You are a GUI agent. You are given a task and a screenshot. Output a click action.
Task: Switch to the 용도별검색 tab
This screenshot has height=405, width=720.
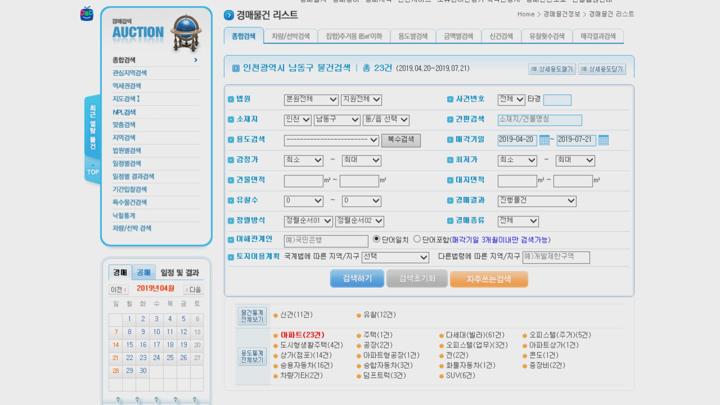point(413,36)
